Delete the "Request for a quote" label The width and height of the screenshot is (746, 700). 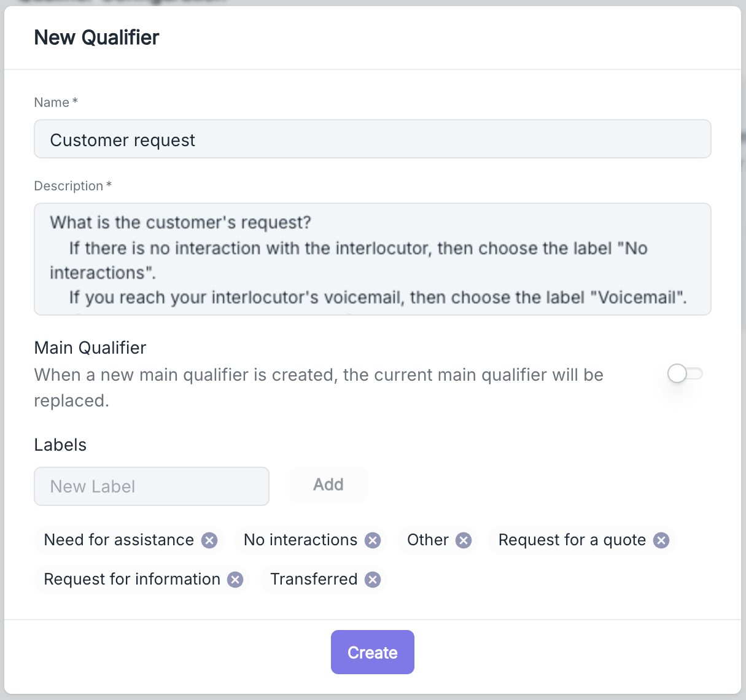click(x=661, y=540)
